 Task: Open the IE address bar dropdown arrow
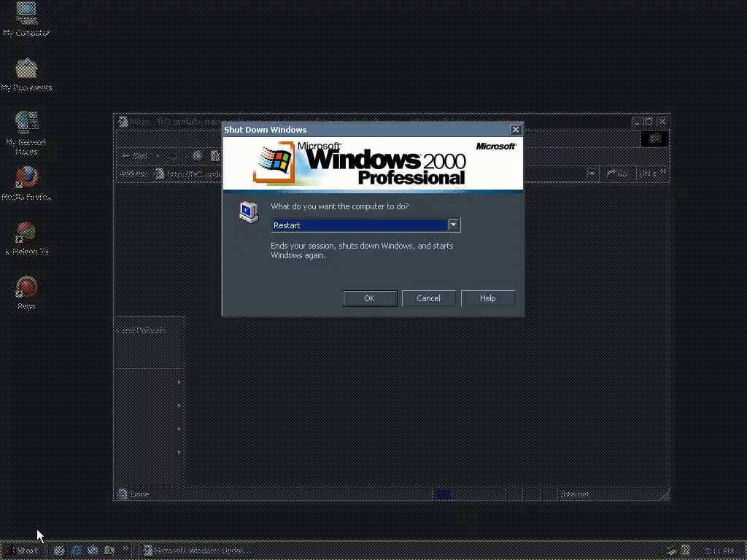click(x=592, y=174)
